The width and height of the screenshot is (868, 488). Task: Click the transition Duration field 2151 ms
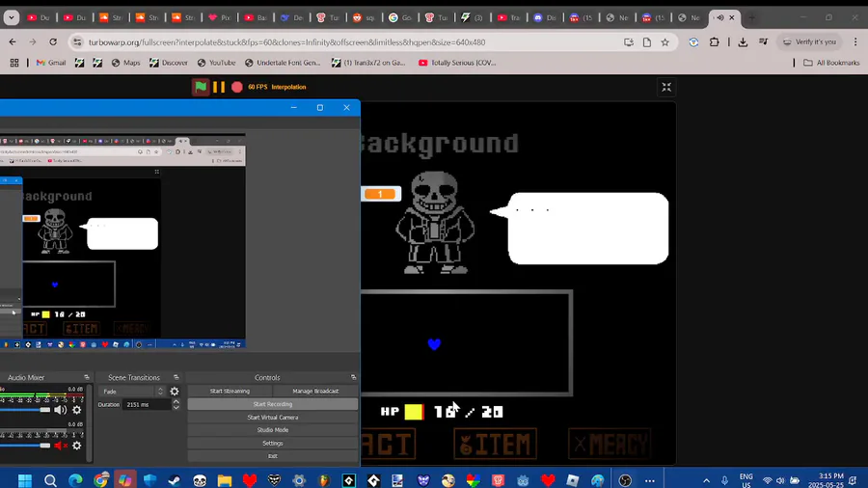tap(147, 404)
